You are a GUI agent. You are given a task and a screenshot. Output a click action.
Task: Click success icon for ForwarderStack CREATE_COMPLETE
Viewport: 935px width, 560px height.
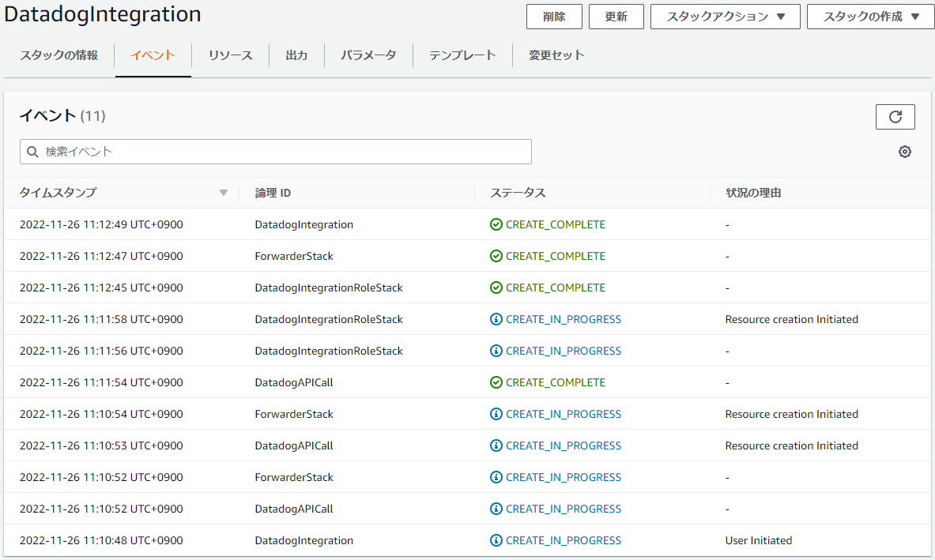(x=496, y=256)
